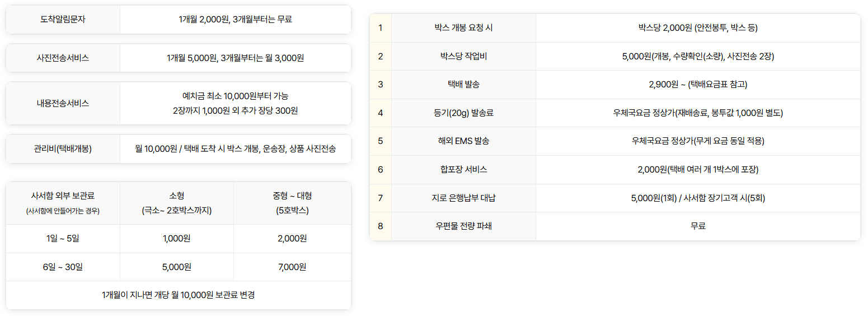Click 7,000원 storage fee cell

[x=292, y=267]
